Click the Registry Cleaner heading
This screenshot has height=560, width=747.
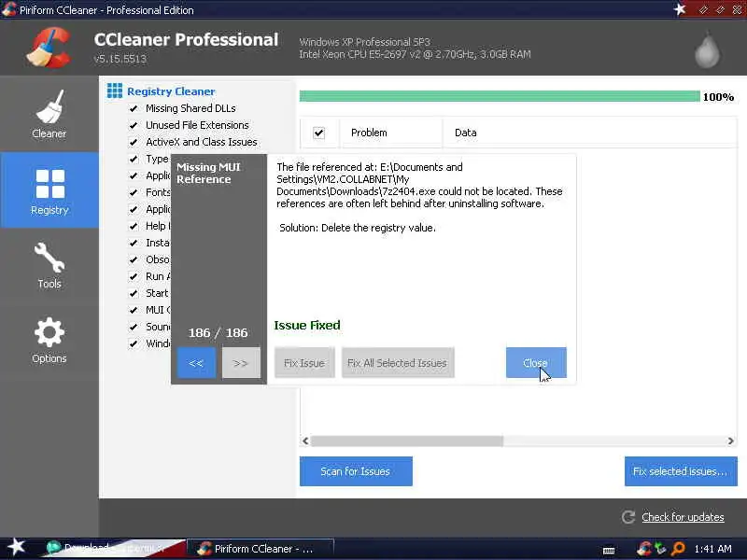point(171,91)
